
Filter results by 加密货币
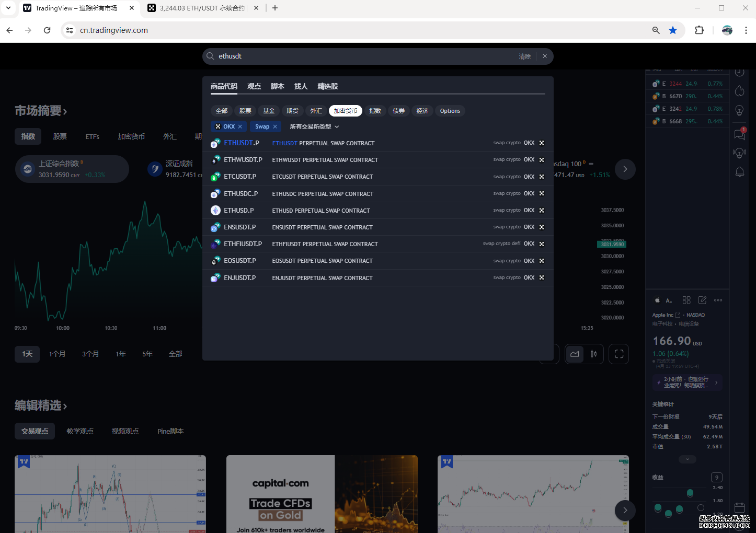[345, 111]
